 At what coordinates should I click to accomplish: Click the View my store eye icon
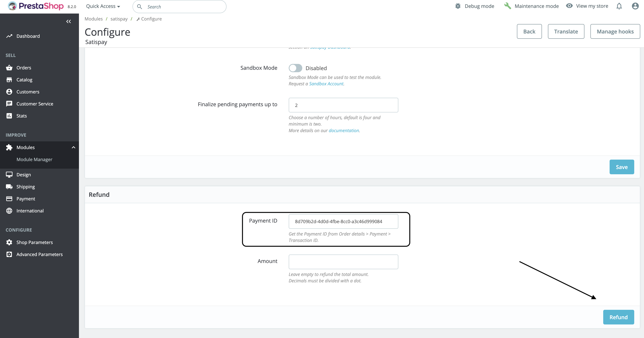(x=569, y=6)
